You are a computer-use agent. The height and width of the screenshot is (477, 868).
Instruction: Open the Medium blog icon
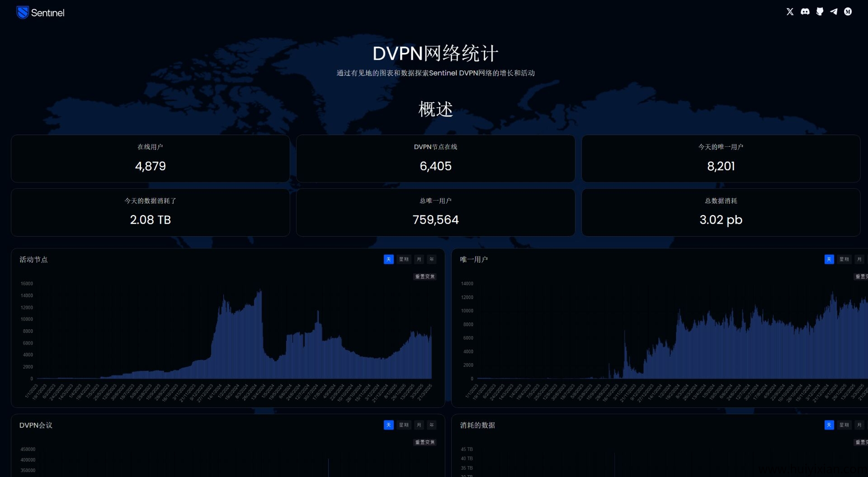[848, 12]
